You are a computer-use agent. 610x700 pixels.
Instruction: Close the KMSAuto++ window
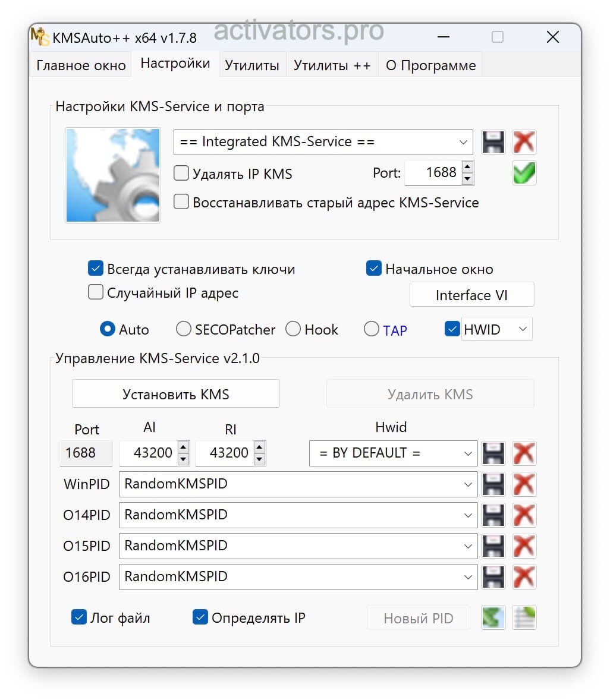tap(553, 37)
